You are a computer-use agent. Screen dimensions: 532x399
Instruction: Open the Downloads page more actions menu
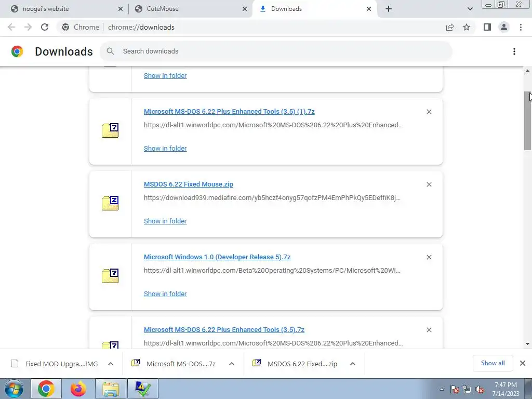coord(514,51)
